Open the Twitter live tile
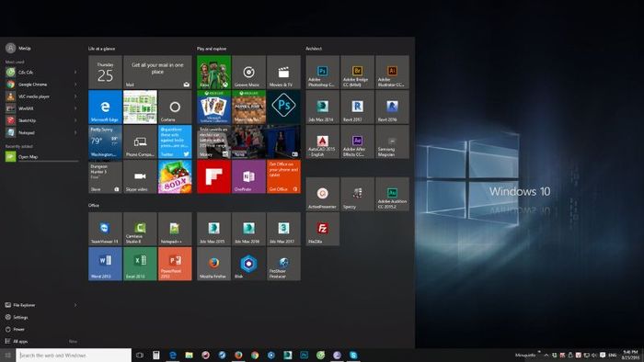The width and height of the screenshot is (644, 362). (175, 141)
